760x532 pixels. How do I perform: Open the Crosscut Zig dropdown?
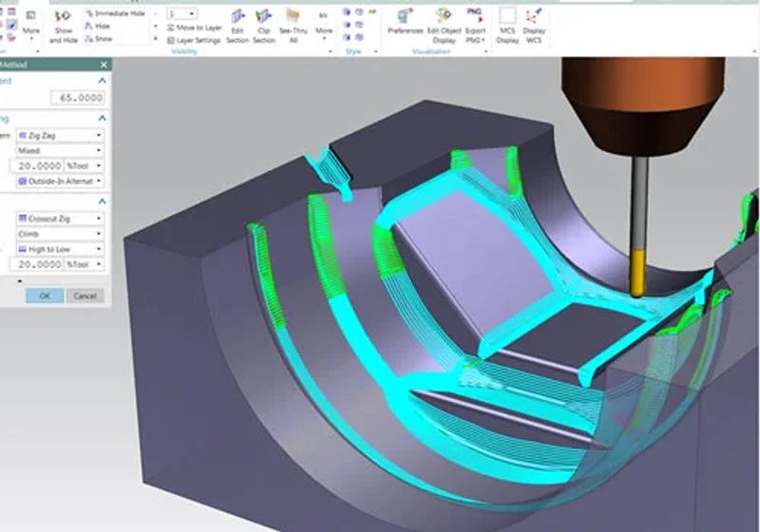tap(60, 219)
